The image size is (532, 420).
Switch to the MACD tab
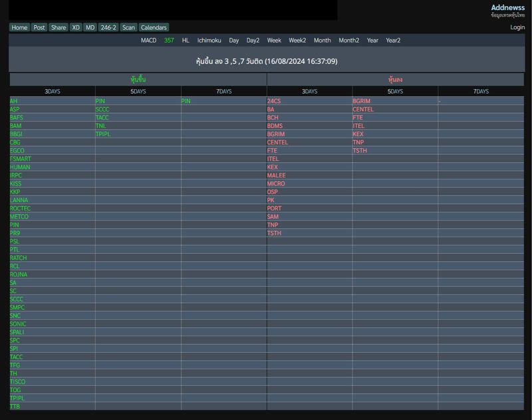(x=148, y=41)
